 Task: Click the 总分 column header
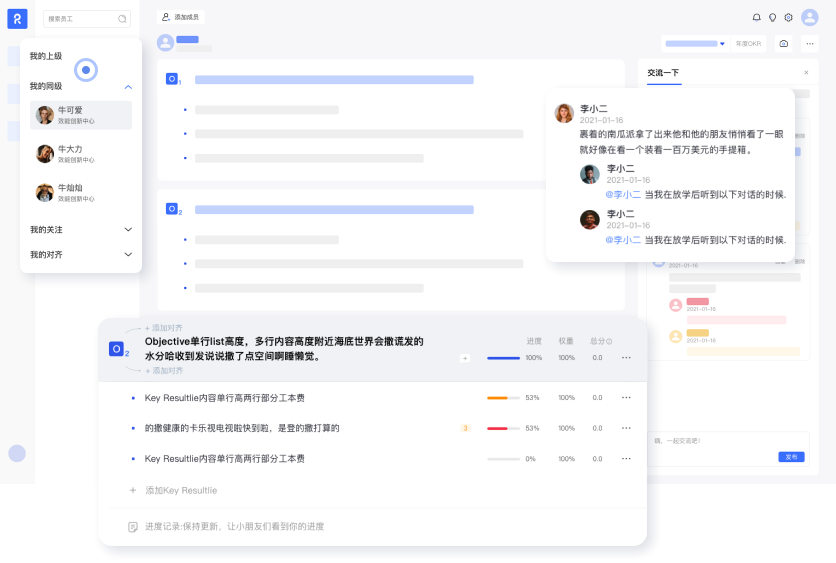point(597,341)
